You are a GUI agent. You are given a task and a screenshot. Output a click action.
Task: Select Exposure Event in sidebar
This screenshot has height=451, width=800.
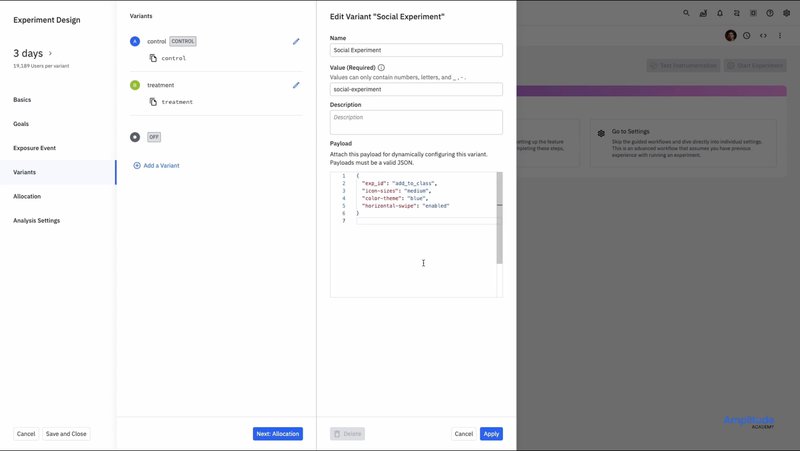click(34, 148)
